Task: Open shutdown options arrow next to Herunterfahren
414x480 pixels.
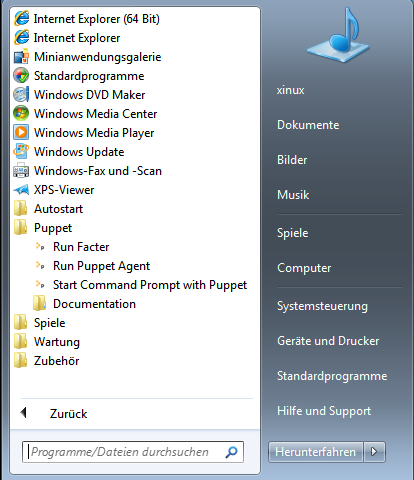Action: coord(374,452)
